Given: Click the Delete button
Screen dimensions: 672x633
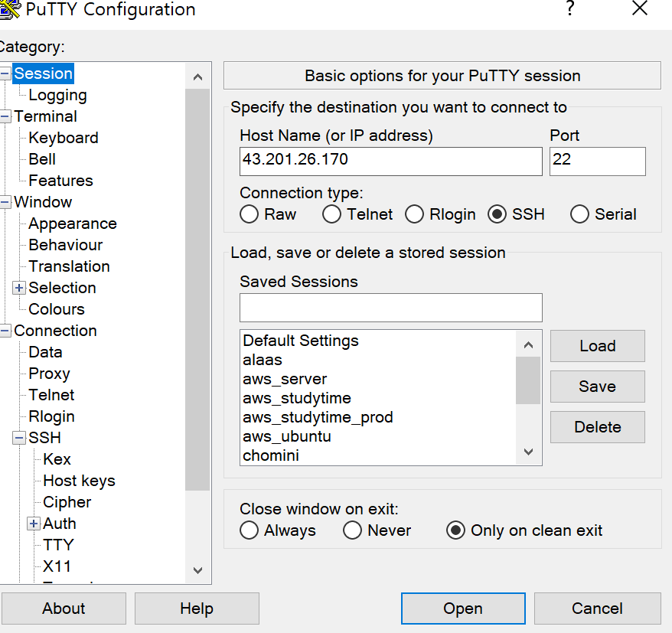Looking at the screenshot, I should [x=598, y=427].
